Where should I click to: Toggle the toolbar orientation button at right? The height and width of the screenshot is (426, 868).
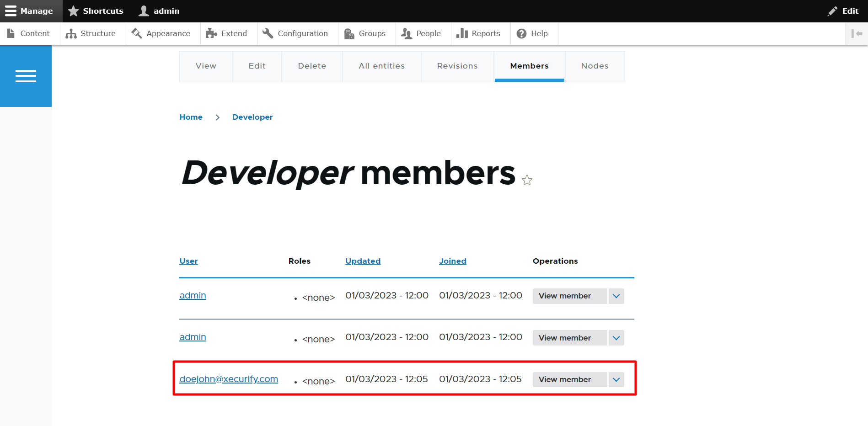point(857,33)
